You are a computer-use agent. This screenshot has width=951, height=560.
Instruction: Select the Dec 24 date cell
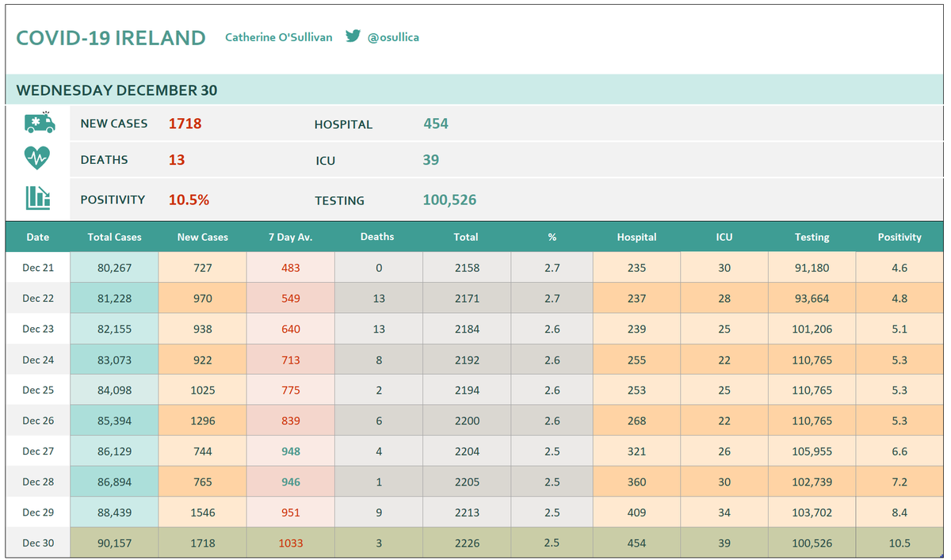tap(37, 360)
